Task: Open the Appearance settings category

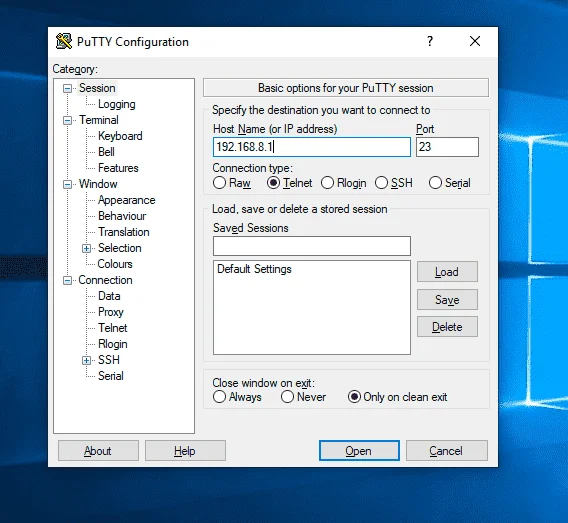Action: tap(126, 200)
